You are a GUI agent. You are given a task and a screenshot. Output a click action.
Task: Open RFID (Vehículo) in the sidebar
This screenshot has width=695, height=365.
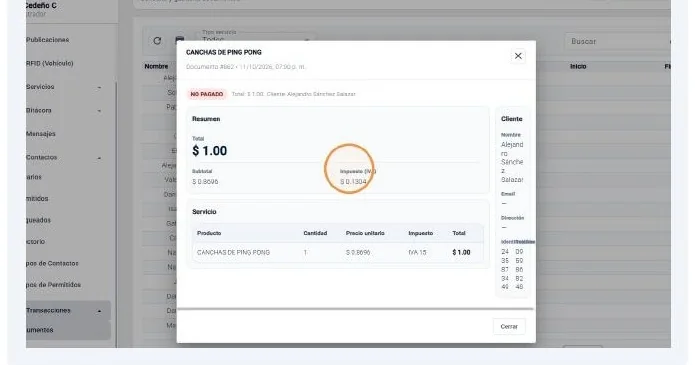click(x=50, y=63)
